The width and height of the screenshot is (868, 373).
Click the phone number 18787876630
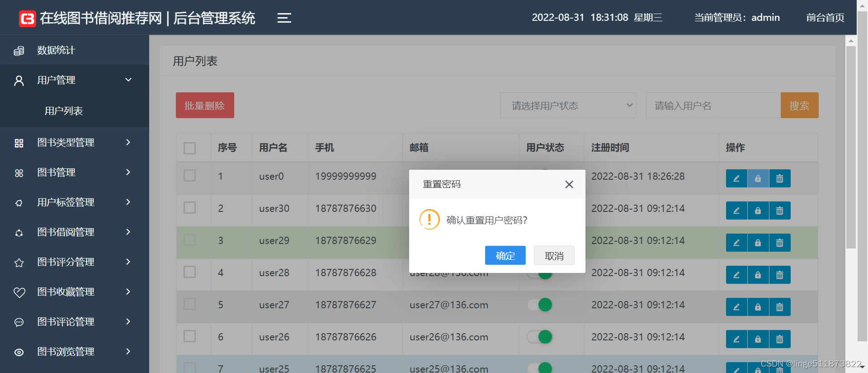tap(346, 208)
